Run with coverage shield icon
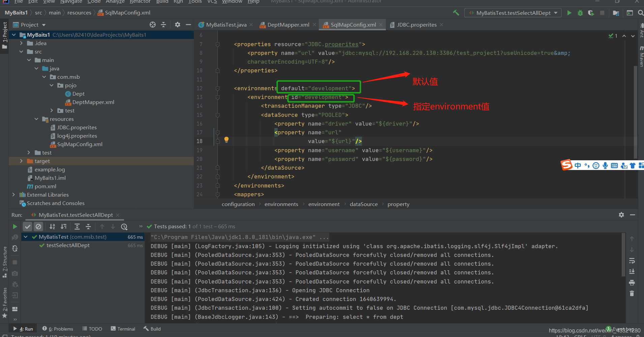 [591, 13]
